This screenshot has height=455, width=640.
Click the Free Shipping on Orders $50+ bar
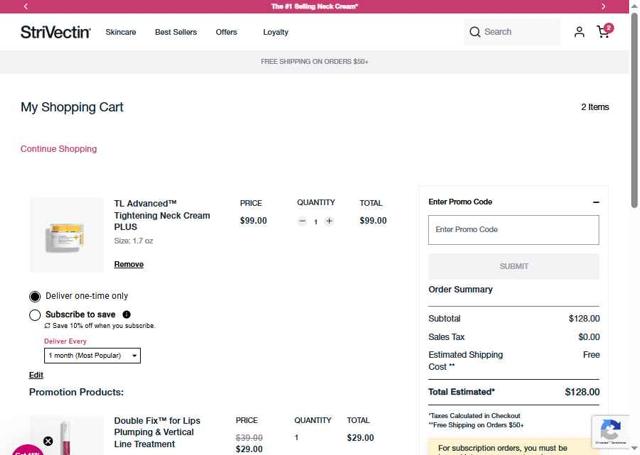(x=314, y=62)
